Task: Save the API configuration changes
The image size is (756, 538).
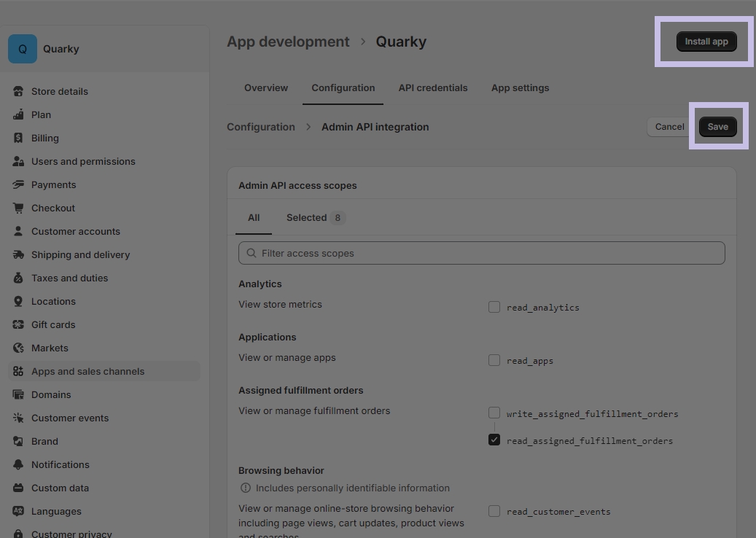Action: point(717,127)
